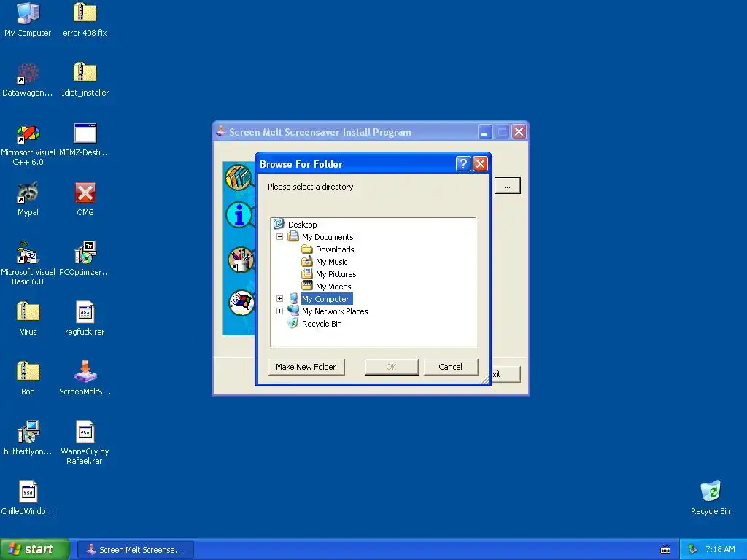Screen dimensions: 747x560
Task: Select WannaCry by Rafael.rar icon
Action: [85, 443]
